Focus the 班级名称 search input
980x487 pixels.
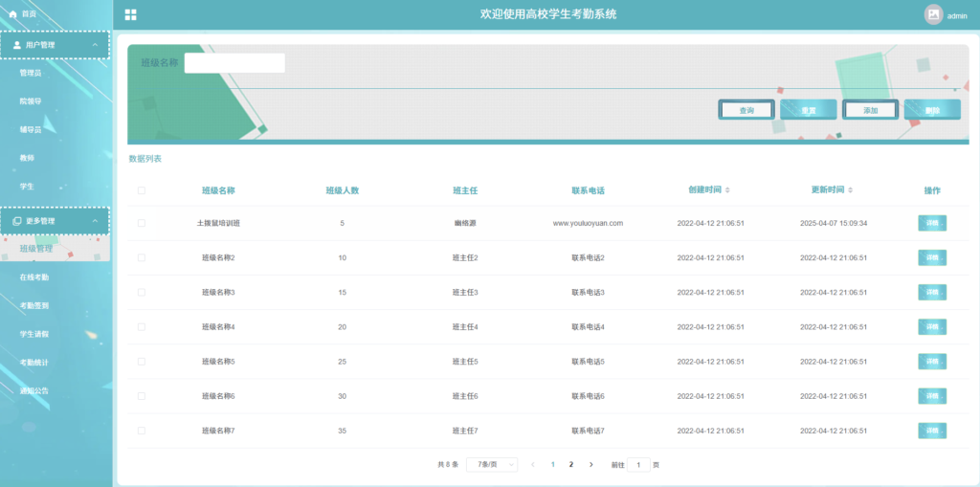[234, 63]
